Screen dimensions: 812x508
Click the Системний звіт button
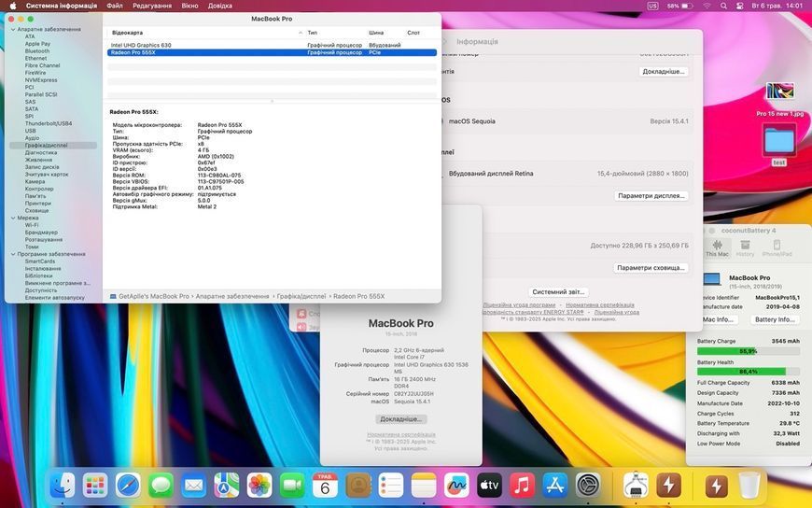558,292
